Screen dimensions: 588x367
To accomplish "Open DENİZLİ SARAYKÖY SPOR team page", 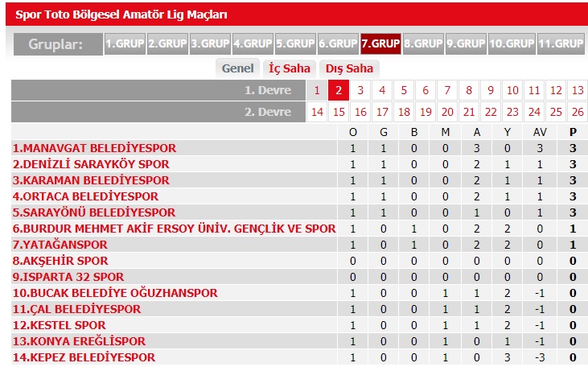I will coord(90,164).
